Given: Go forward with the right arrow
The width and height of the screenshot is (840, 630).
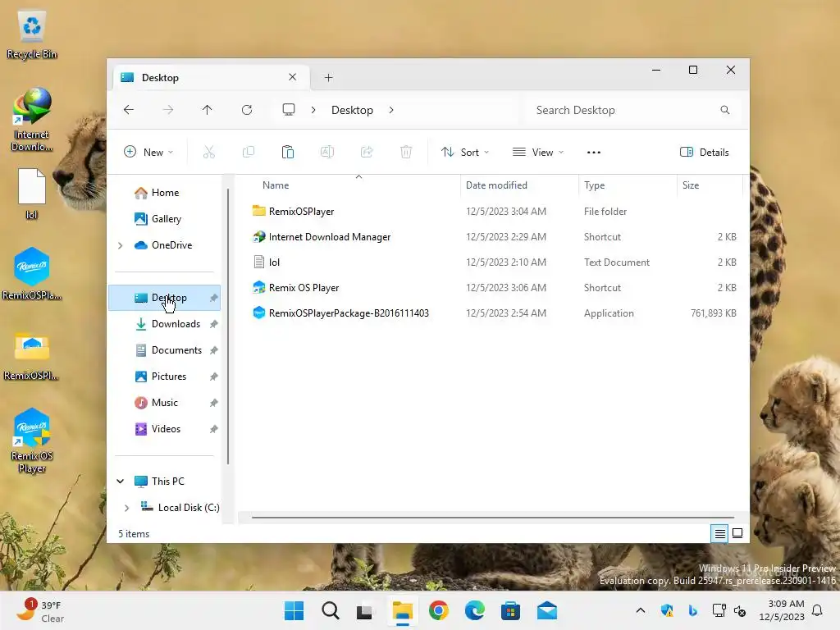Looking at the screenshot, I should pos(168,110).
